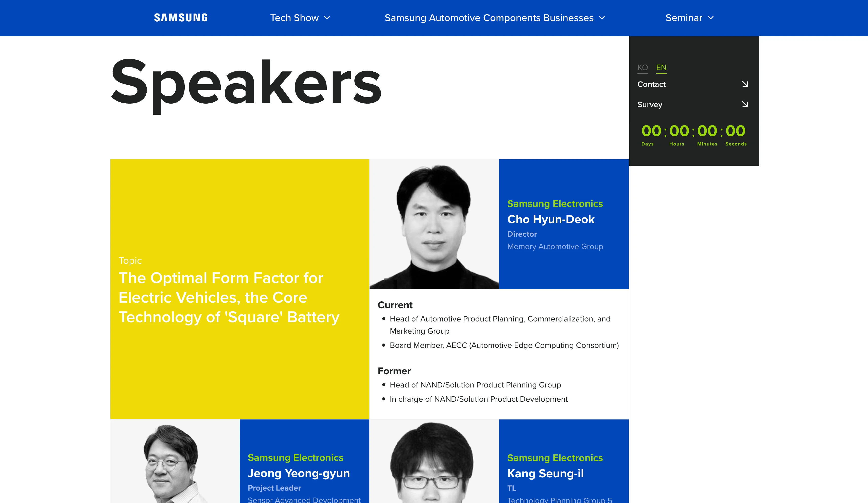Click the arrow icon beside Survey

coord(745,104)
